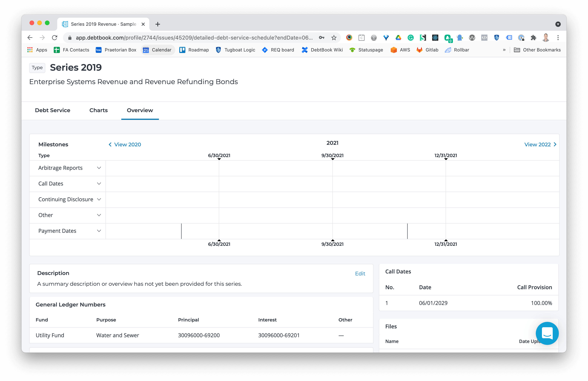Open the Apps grid bookmark

pyautogui.click(x=37, y=50)
